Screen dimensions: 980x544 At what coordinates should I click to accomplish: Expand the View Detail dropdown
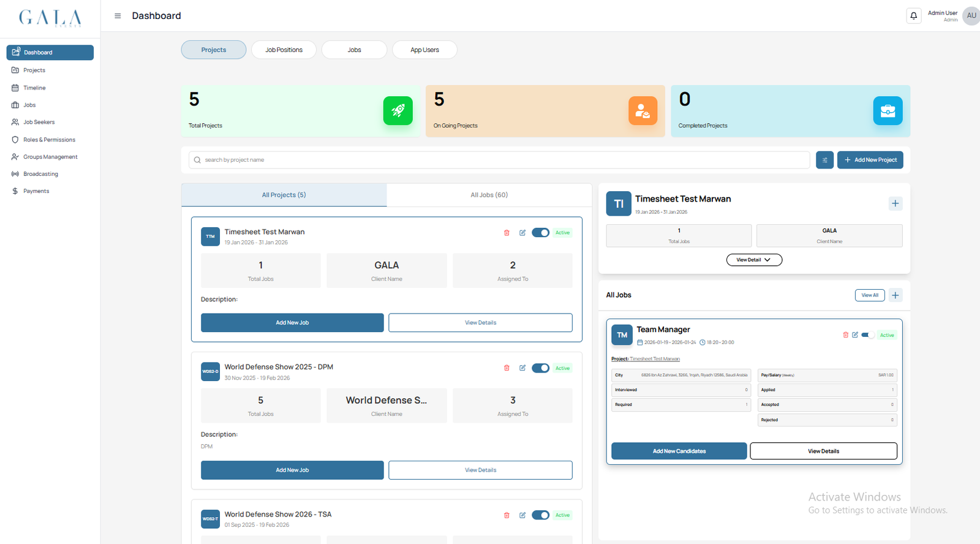click(x=753, y=260)
